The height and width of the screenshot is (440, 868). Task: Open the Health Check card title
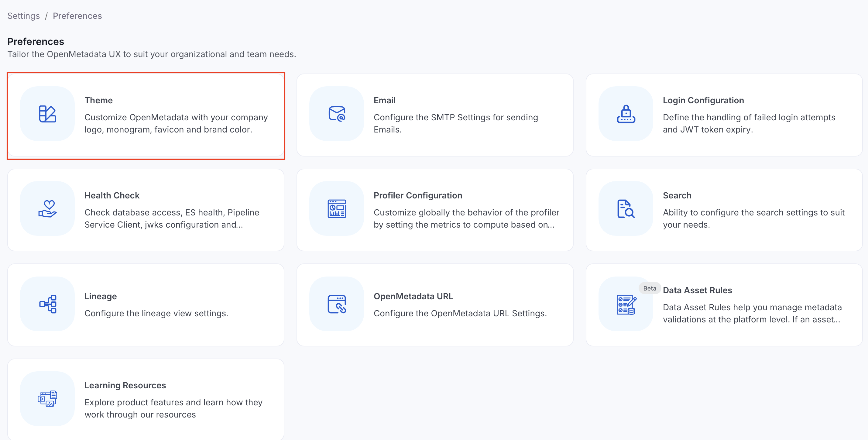click(112, 195)
